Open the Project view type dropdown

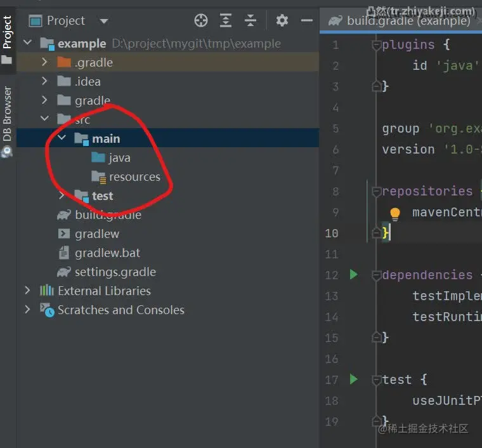104,21
